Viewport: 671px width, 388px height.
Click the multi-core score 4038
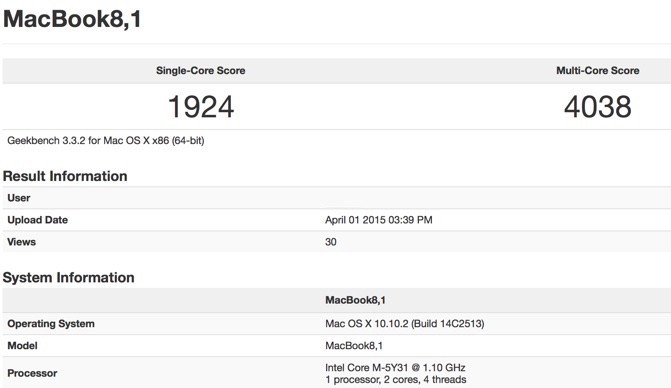pos(597,107)
